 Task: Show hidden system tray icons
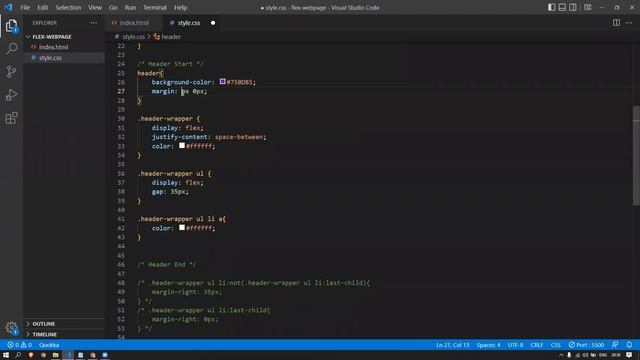(561, 355)
